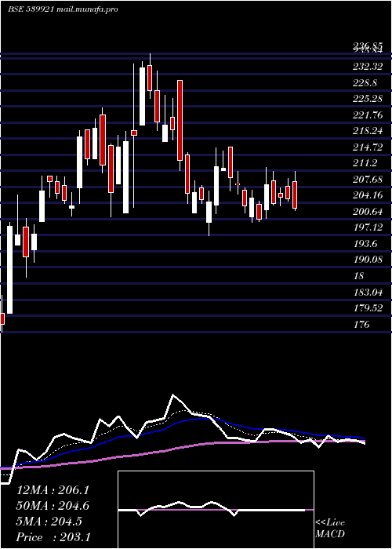This screenshot has height=549, width=392.
Task: Select the 211.2 price axis label
Action: [x=365, y=163]
